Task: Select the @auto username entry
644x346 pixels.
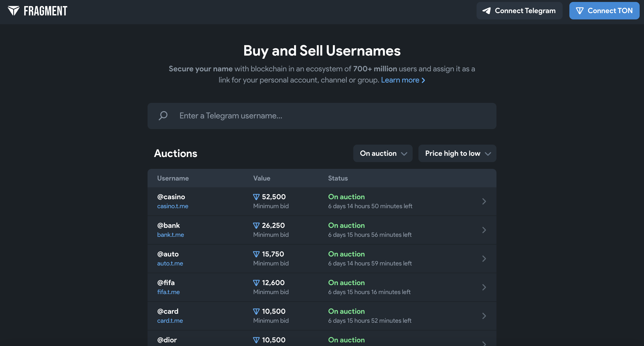Action: pos(168,254)
